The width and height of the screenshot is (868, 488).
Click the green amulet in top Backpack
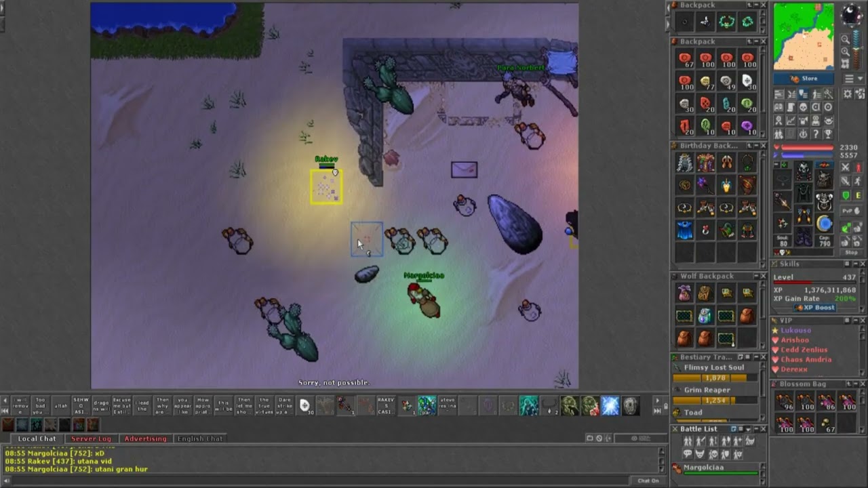pyautogui.click(x=727, y=22)
